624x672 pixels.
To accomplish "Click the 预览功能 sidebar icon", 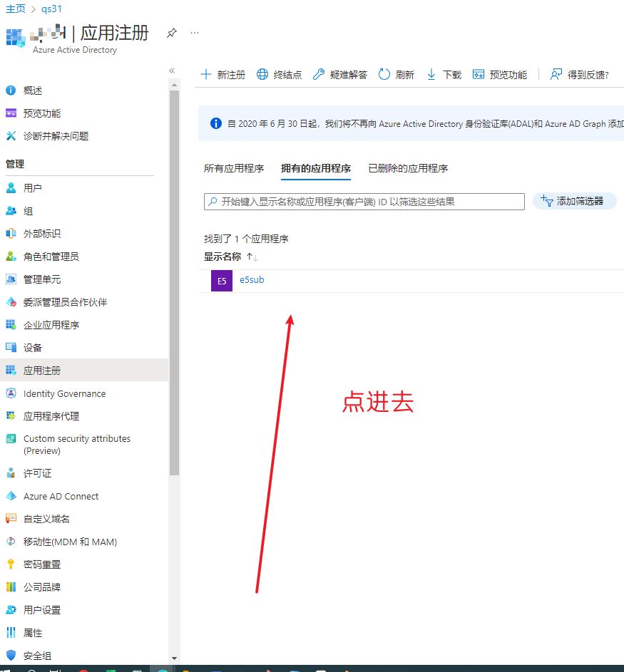I will click(11, 113).
